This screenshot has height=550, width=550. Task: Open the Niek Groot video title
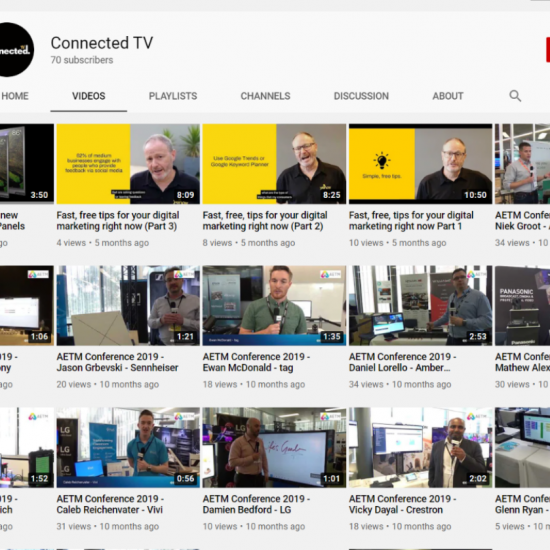coord(522,221)
